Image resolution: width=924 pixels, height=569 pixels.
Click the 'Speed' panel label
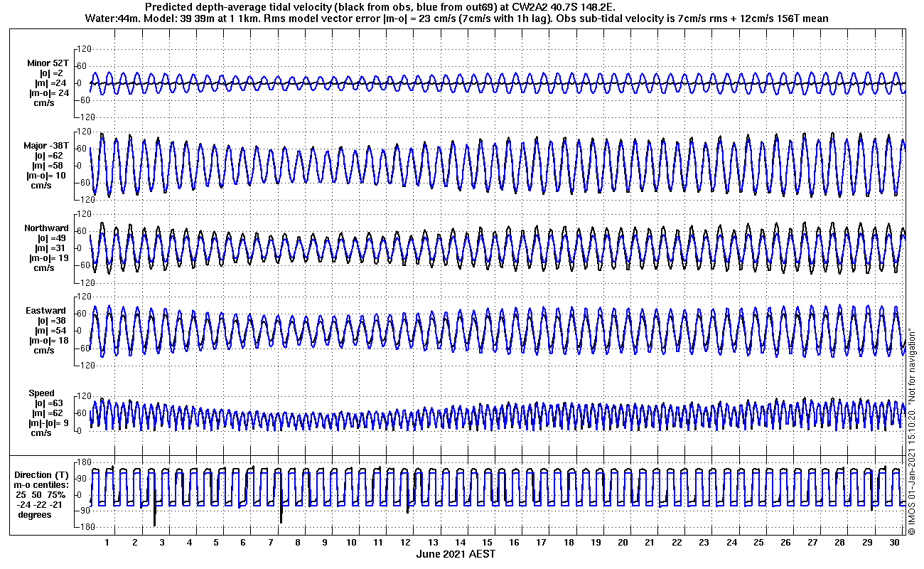[x=41, y=393]
